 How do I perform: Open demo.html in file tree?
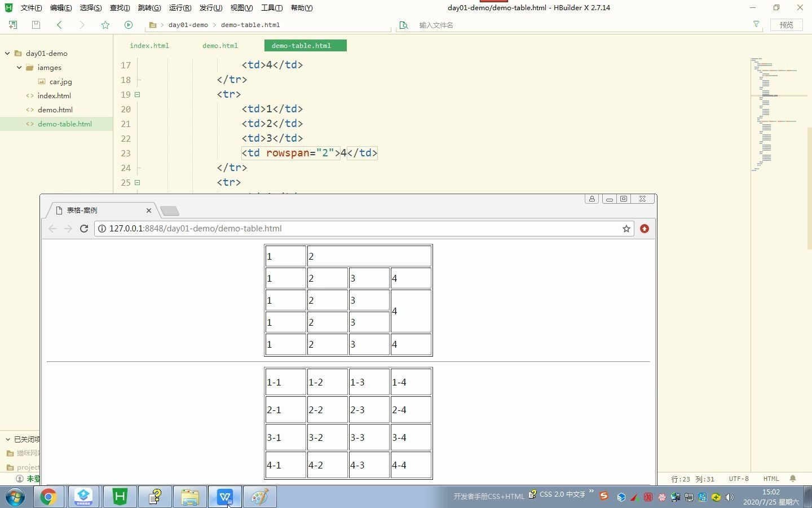pyautogui.click(x=55, y=110)
